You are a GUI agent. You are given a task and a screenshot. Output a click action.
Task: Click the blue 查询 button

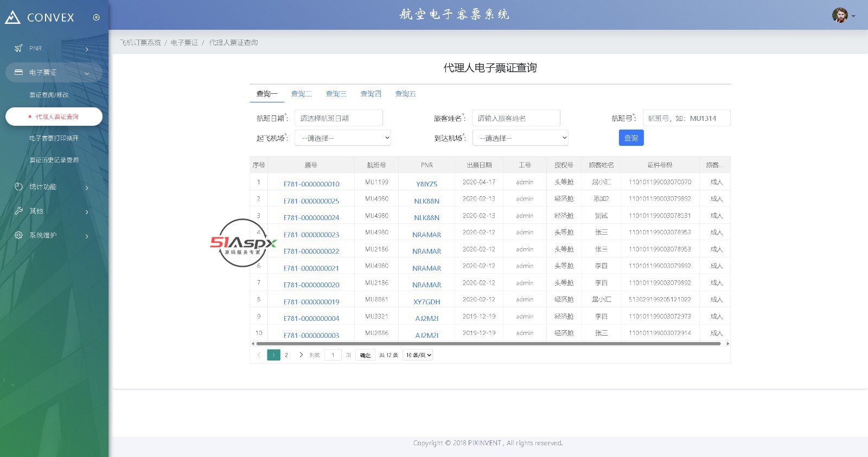(x=631, y=138)
